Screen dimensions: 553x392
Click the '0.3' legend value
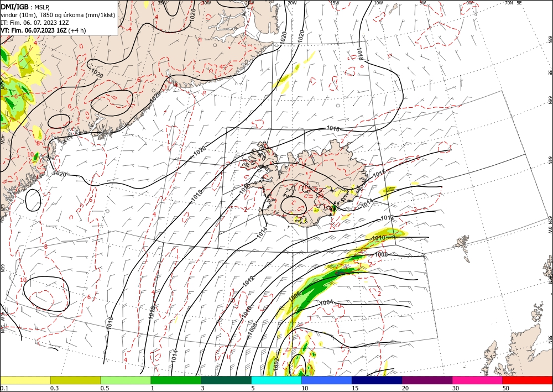pyautogui.click(x=54, y=388)
